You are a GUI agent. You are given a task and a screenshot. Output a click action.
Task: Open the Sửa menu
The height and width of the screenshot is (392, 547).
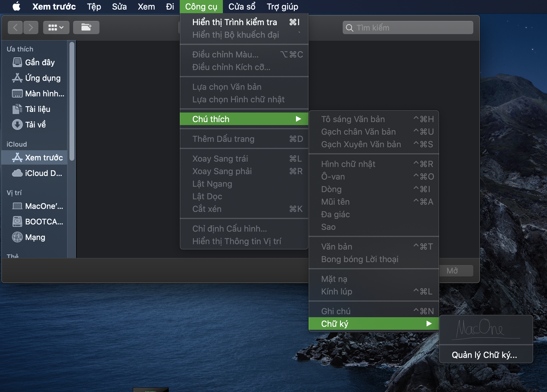click(119, 7)
